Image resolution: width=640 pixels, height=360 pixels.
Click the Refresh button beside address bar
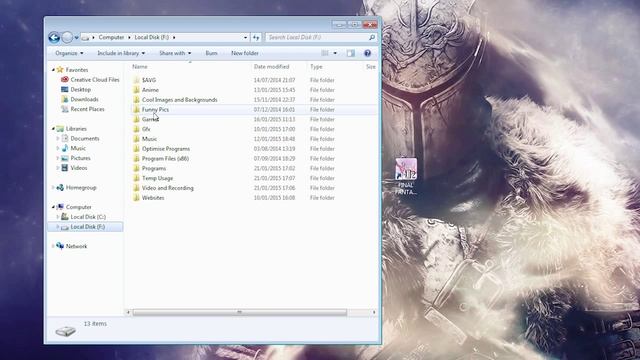256,38
